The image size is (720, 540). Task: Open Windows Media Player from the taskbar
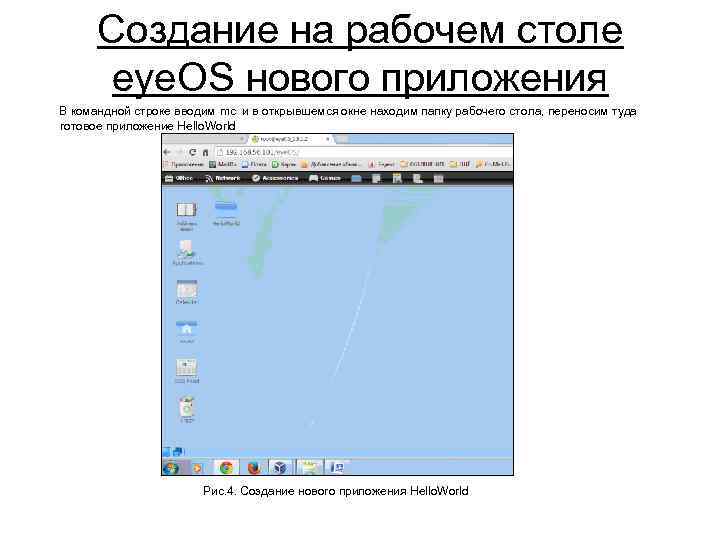[x=197, y=468]
